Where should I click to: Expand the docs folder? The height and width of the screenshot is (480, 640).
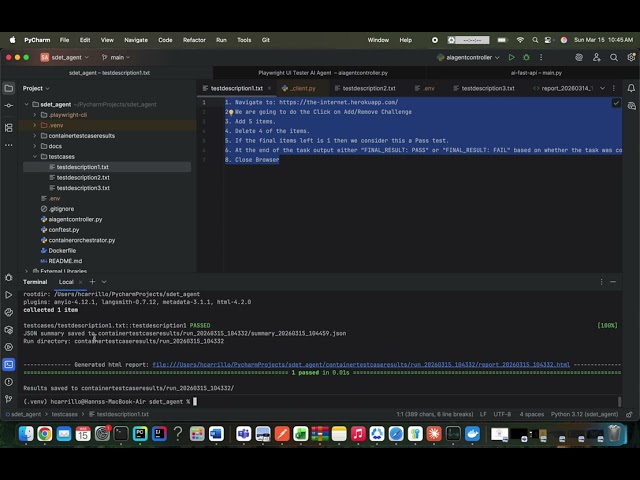[x=35, y=146]
